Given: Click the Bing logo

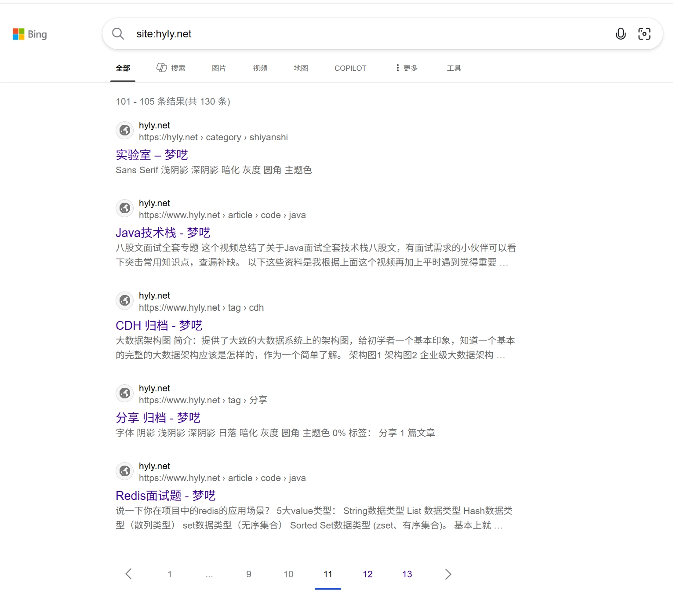Looking at the screenshot, I should coord(29,34).
